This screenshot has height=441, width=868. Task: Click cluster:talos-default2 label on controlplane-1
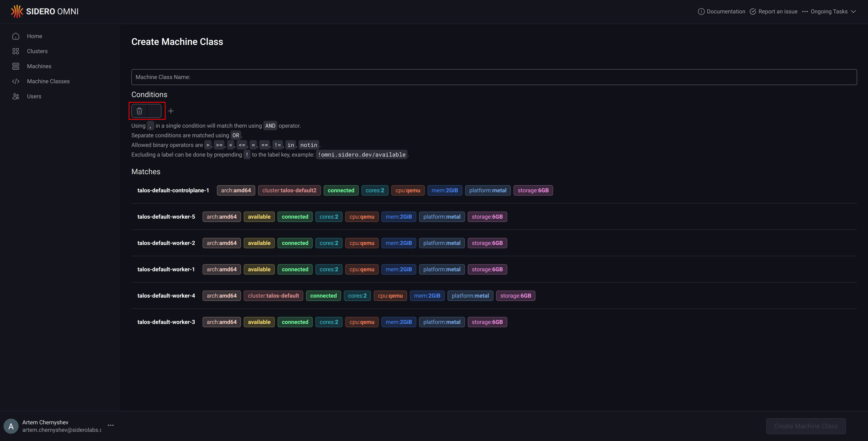[x=289, y=190]
